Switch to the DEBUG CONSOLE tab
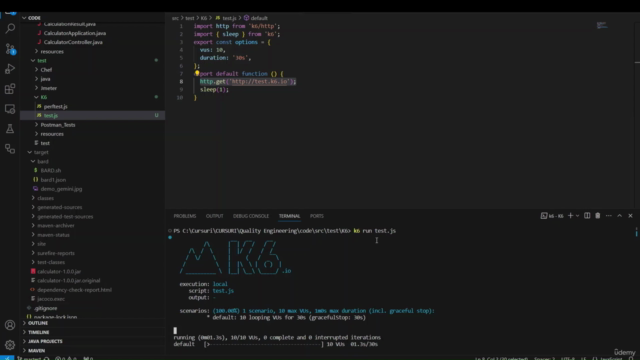640x360 pixels. pyautogui.click(x=251, y=216)
